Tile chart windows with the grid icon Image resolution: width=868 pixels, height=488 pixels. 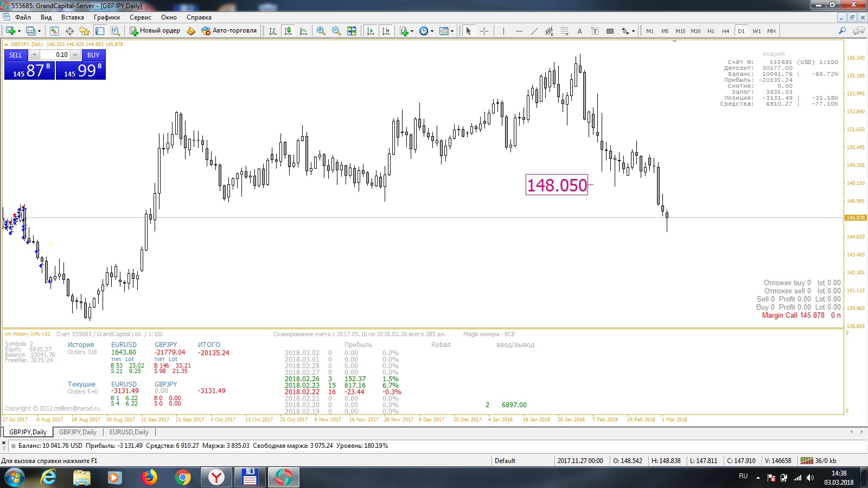tap(352, 31)
